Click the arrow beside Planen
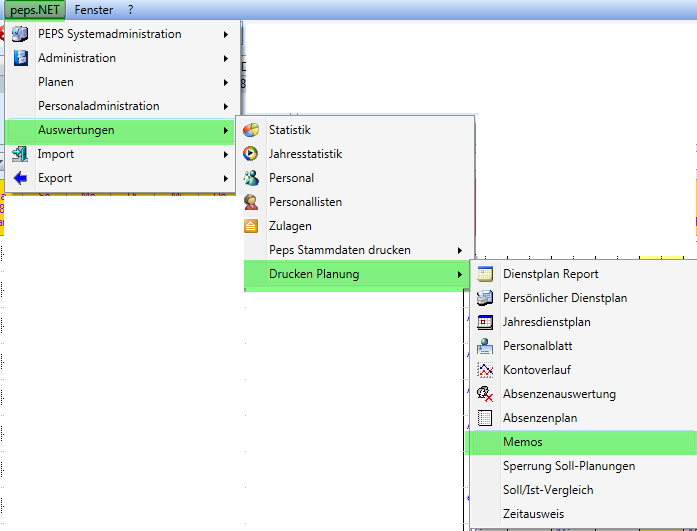This screenshot has height=531, width=697. [226, 82]
